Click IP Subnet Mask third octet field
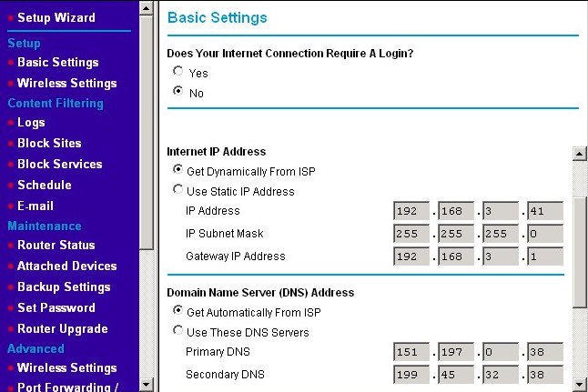 (x=501, y=234)
